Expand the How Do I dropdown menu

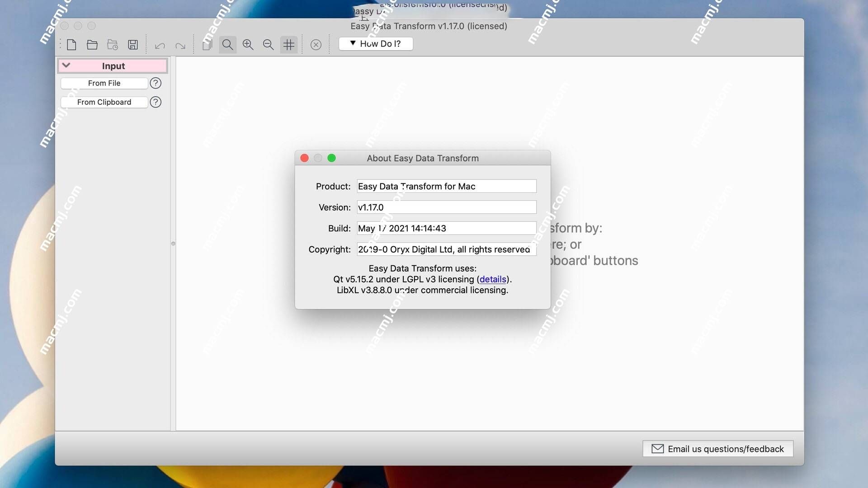[x=376, y=43]
